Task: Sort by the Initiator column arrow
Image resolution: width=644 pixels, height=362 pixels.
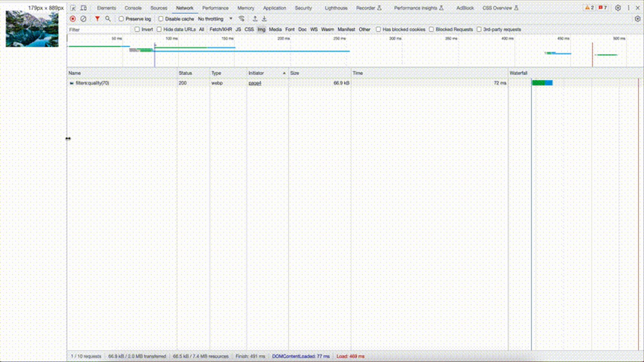Action: tap(284, 73)
